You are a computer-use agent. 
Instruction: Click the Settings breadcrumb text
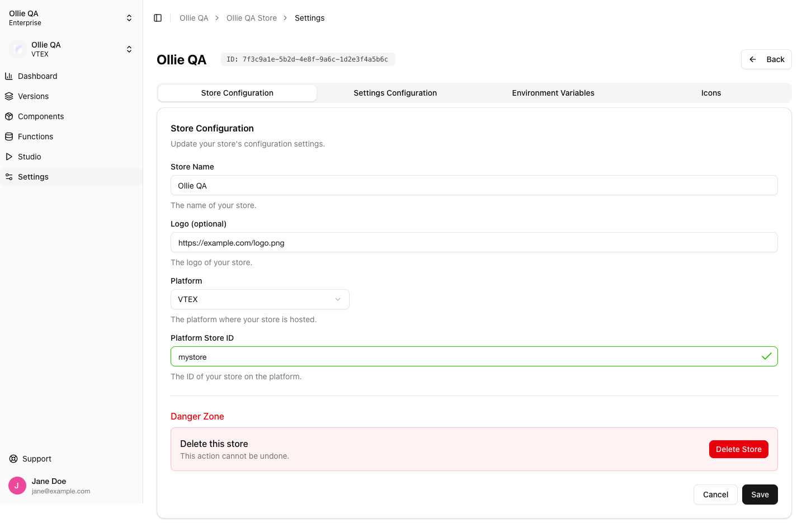point(310,18)
